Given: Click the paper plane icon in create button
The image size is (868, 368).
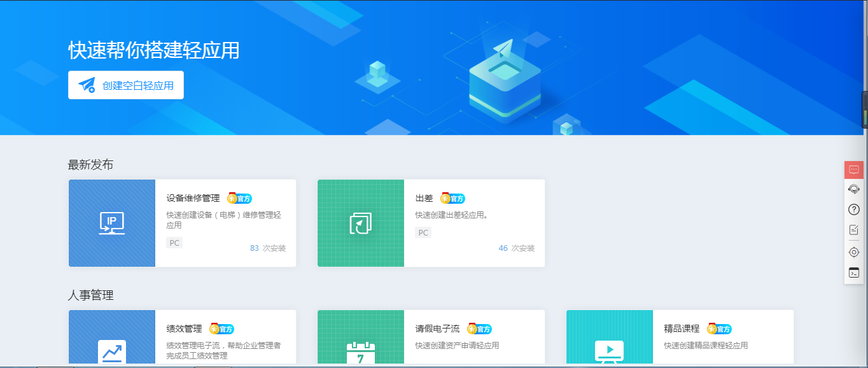Looking at the screenshot, I should 87,85.
